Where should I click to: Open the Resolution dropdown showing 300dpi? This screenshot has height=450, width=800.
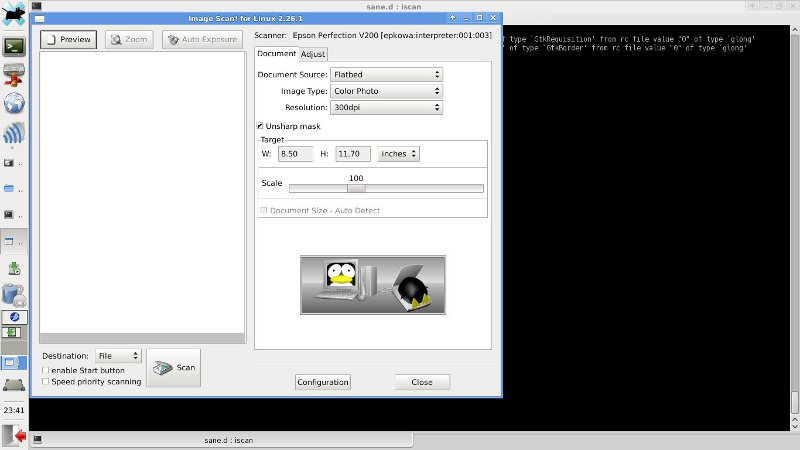pyautogui.click(x=386, y=107)
